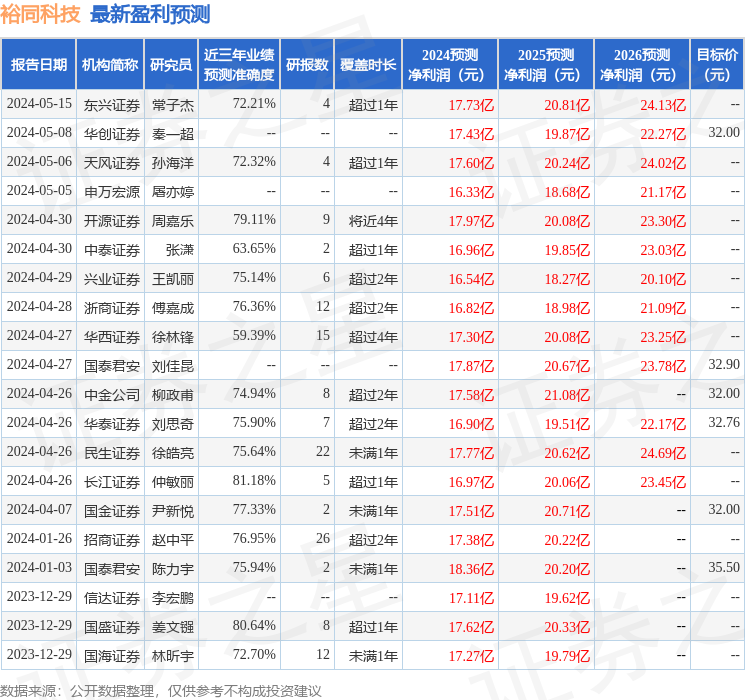
Task: Click the 2026预测净利润 header
Action: (x=642, y=65)
